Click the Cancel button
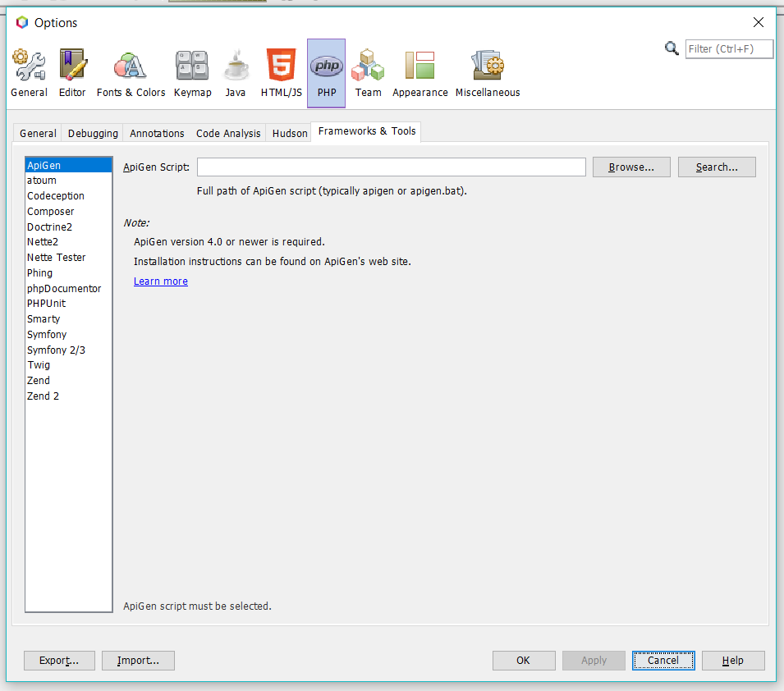Screen dimensions: 784x691 coord(663,661)
